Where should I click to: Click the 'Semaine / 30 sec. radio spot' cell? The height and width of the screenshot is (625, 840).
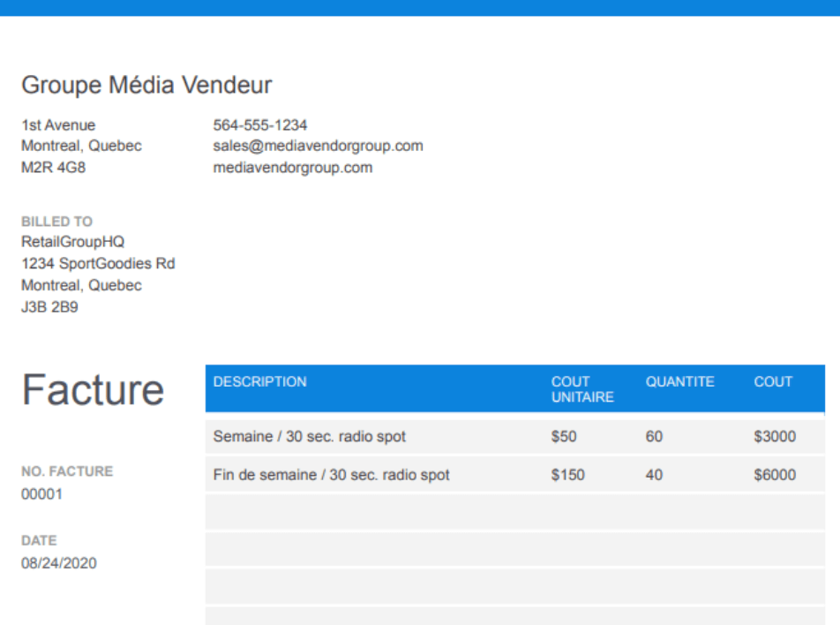[309, 436]
